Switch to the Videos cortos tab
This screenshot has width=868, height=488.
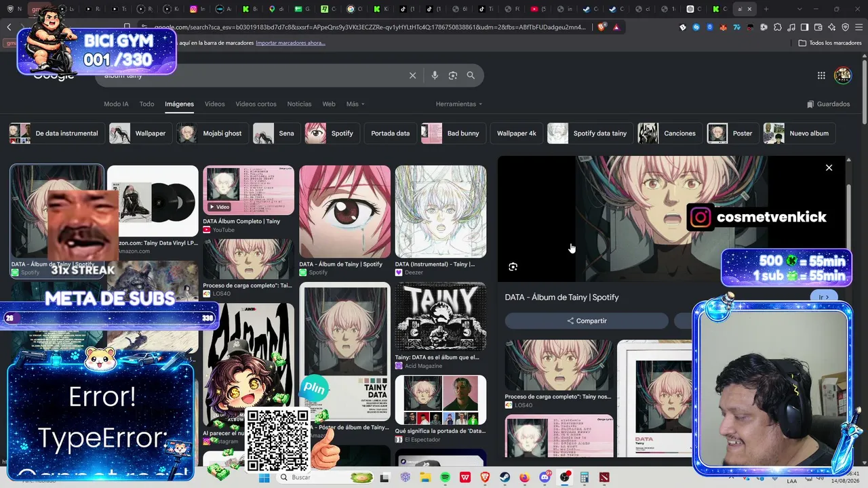pyautogui.click(x=256, y=104)
